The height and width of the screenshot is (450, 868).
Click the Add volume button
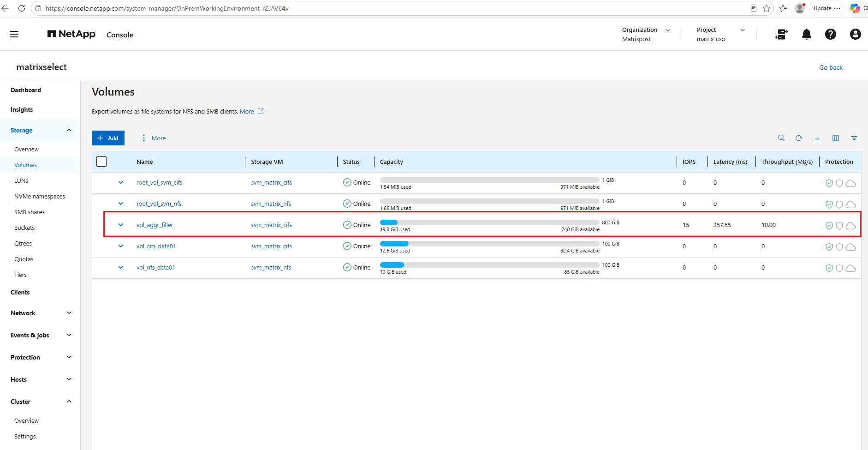point(108,138)
